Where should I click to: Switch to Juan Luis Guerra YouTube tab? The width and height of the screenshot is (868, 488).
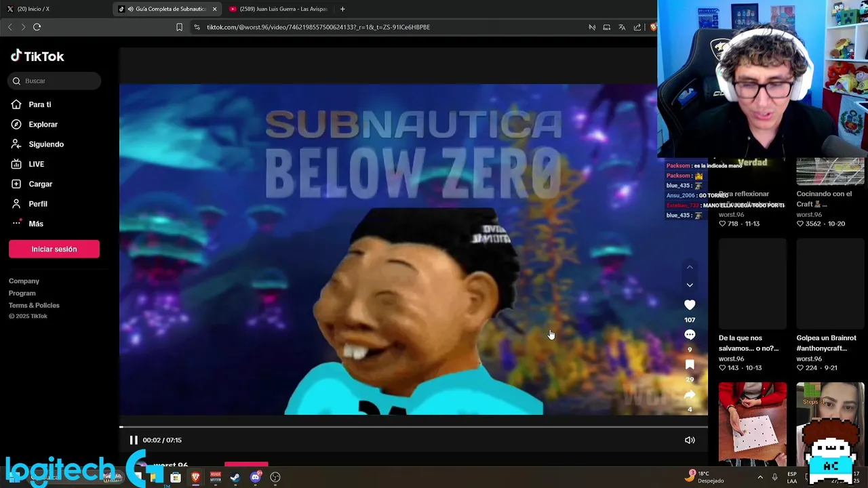tap(278, 9)
